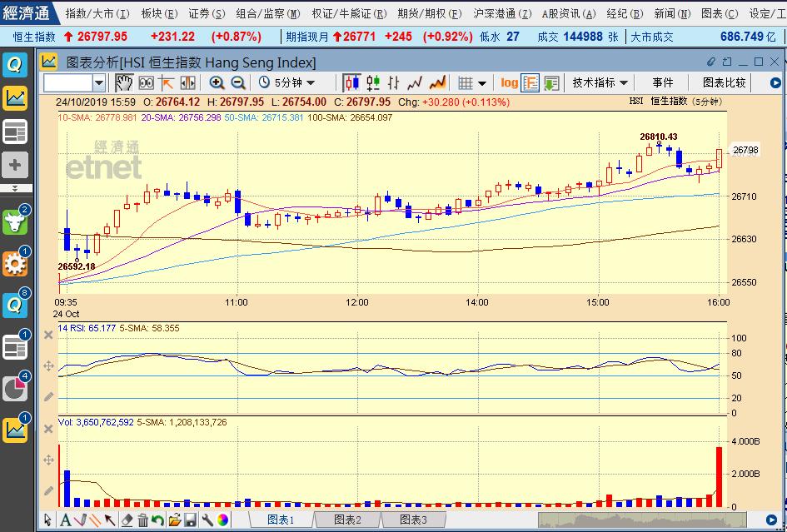Open the yellow chart icon without badge in sidebar
Viewport: 787px width, 532px height.
tap(15, 98)
